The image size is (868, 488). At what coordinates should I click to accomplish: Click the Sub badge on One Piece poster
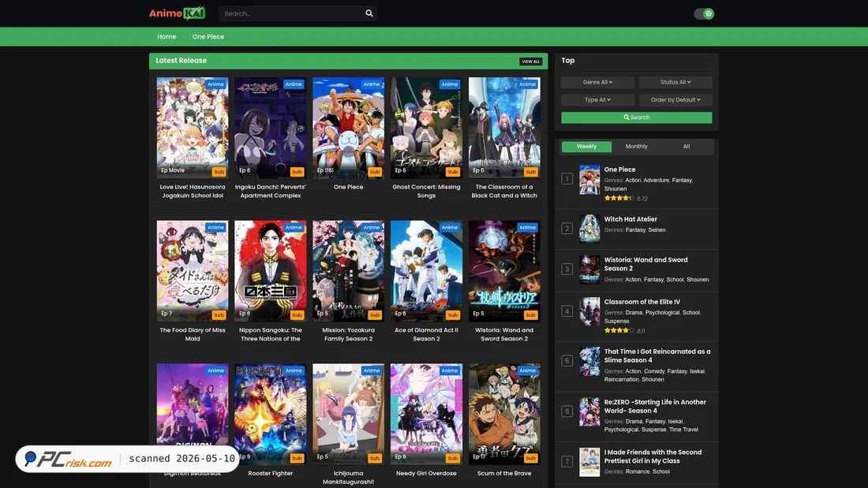[375, 172]
